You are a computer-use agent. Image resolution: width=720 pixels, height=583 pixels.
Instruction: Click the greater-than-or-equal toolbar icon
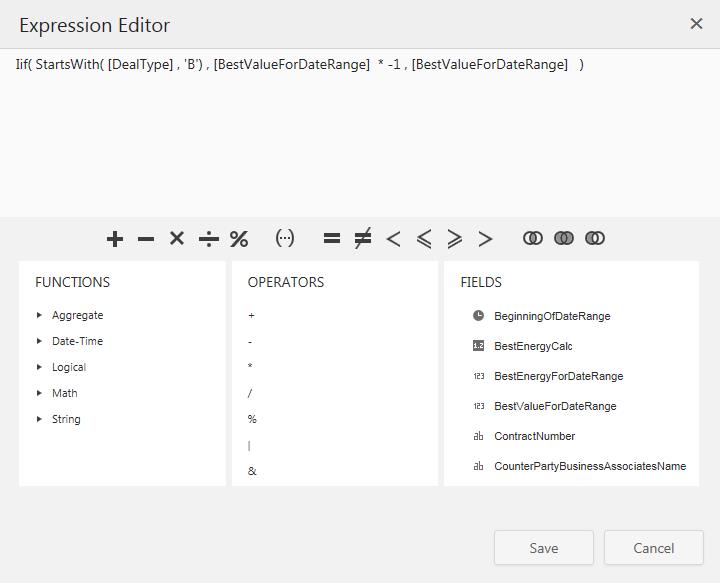coord(455,238)
